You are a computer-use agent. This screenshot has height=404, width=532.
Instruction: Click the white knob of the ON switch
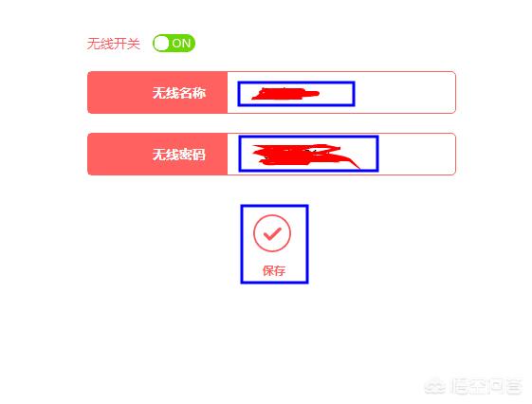pos(161,44)
